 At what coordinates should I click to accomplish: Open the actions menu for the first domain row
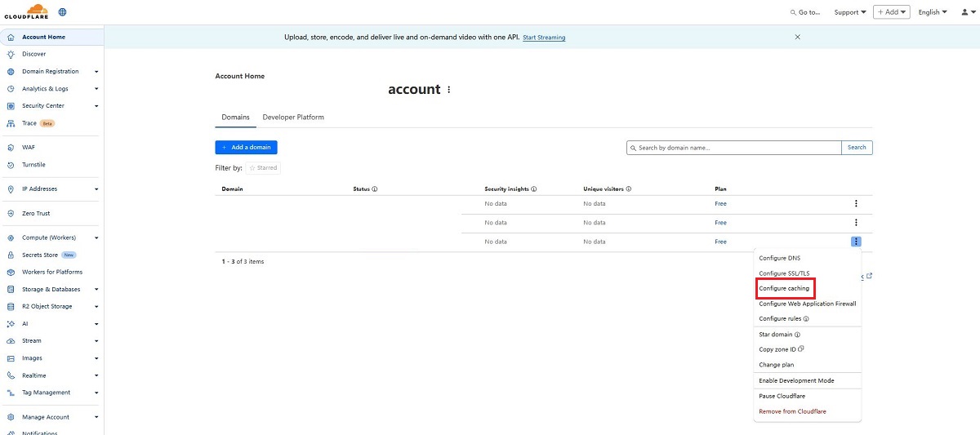[856, 203]
